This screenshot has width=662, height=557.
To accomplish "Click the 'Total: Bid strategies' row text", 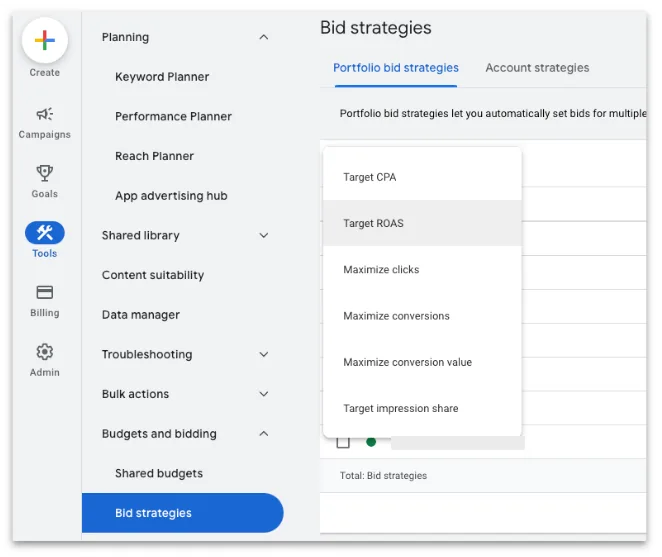I will [383, 476].
